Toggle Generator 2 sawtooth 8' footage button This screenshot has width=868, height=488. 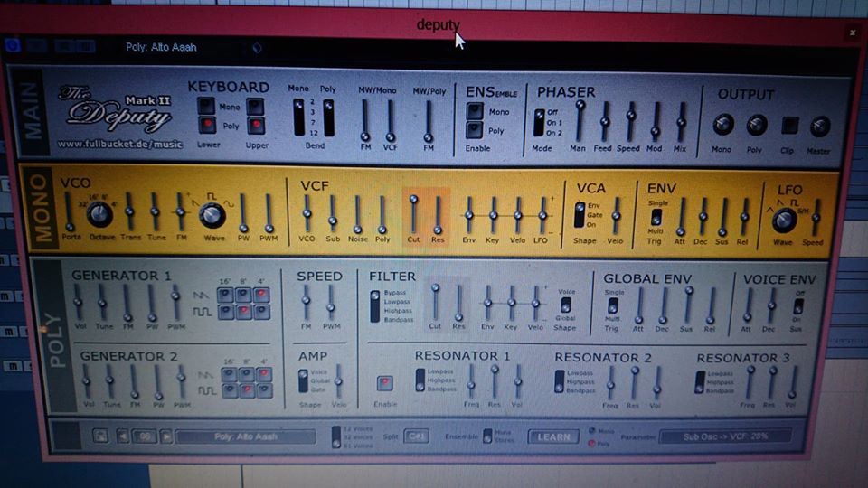[247, 374]
